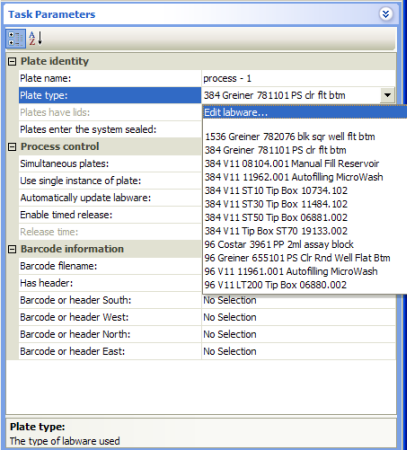The width and height of the screenshot is (407, 450).
Task: Select Barcode or header West: label
Action: click(x=74, y=317)
